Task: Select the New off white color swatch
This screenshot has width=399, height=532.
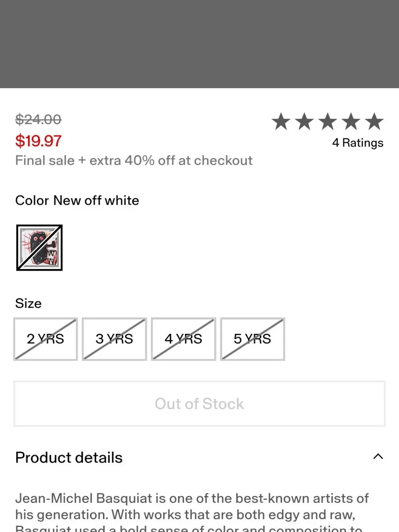Action: 40,248
